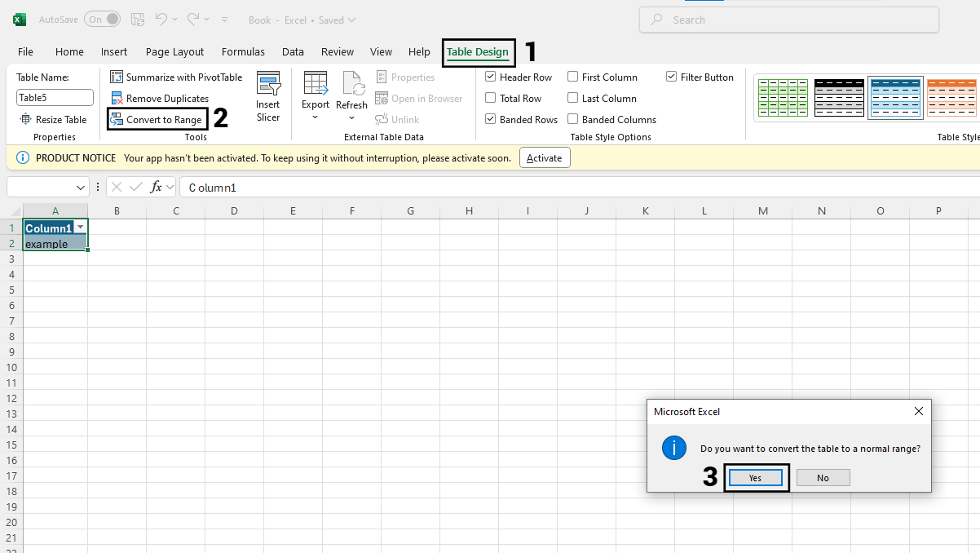Click the insert function fx icon
This screenshot has width=980, height=553.
pos(157,188)
